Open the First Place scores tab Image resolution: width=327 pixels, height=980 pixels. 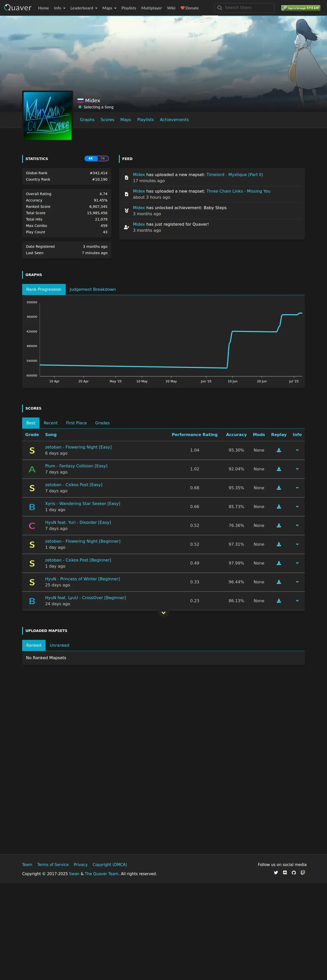[76, 423]
